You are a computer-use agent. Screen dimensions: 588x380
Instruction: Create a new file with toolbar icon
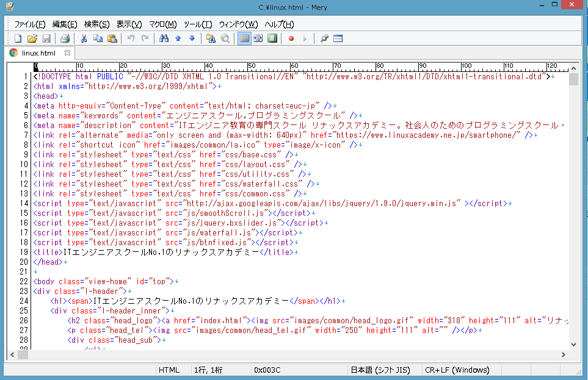18,38
